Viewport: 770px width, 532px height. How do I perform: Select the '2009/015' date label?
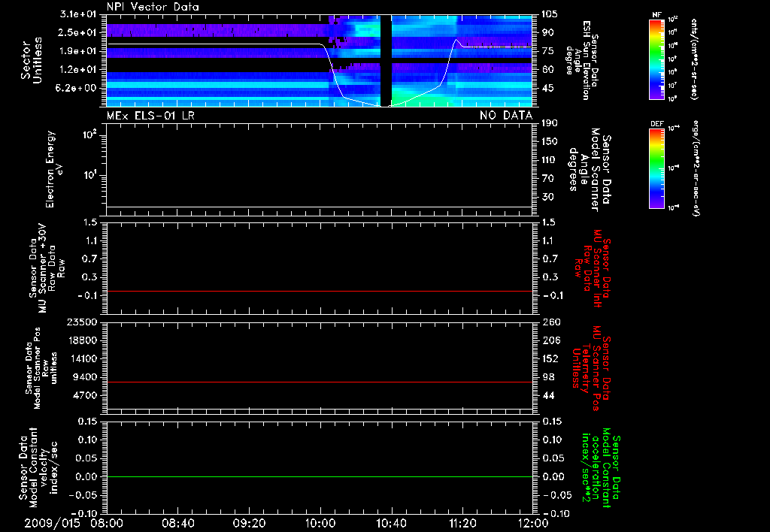(52, 523)
